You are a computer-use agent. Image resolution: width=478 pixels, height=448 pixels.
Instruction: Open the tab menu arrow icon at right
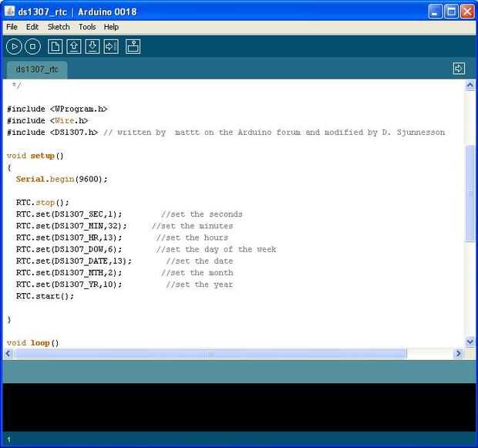(x=459, y=69)
